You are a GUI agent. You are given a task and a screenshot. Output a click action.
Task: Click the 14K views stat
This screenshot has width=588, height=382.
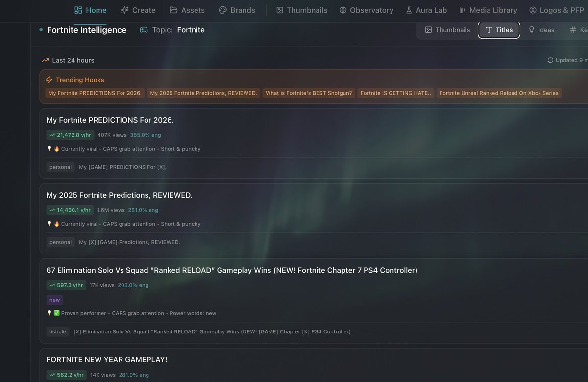103,375
